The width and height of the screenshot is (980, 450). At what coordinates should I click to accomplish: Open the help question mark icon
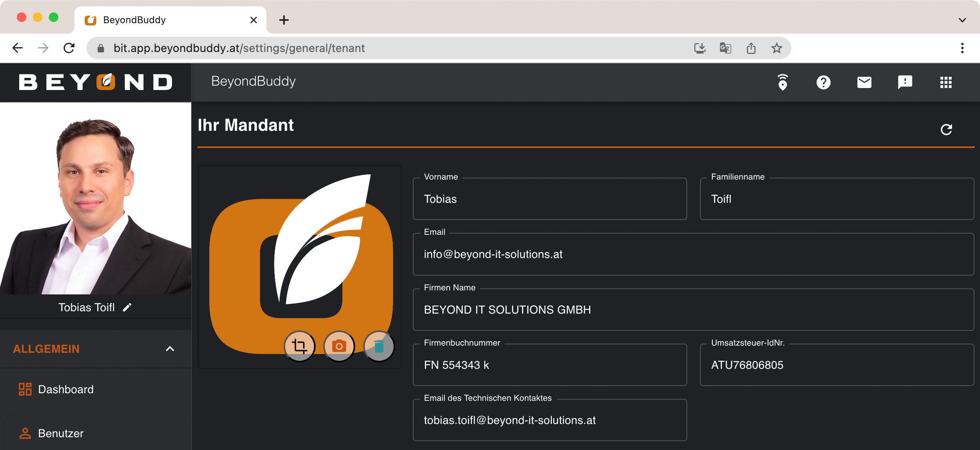pyautogui.click(x=823, y=82)
